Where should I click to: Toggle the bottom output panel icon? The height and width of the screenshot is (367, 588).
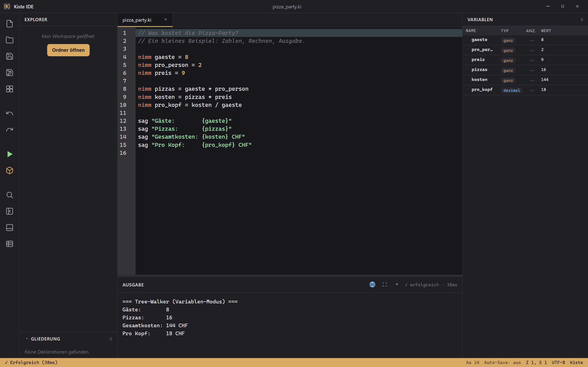(x=9, y=227)
